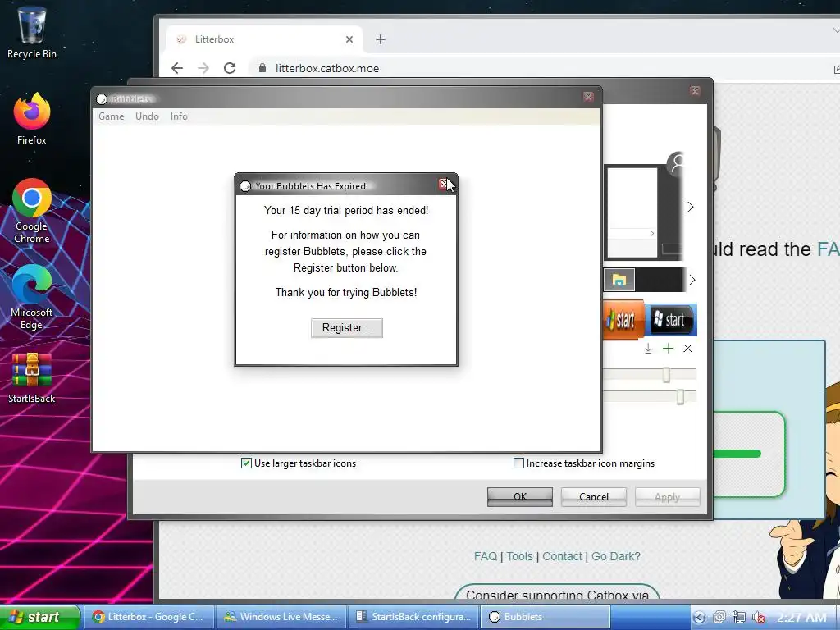Expand the taskbar style chevron
The image size is (840, 630).
click(x=692, y=280)
